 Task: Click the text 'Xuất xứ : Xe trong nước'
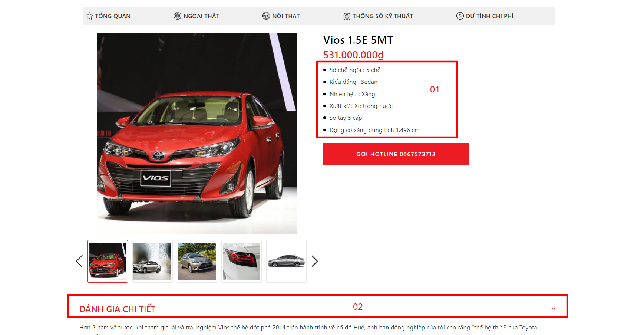click(x=361, y=106)
